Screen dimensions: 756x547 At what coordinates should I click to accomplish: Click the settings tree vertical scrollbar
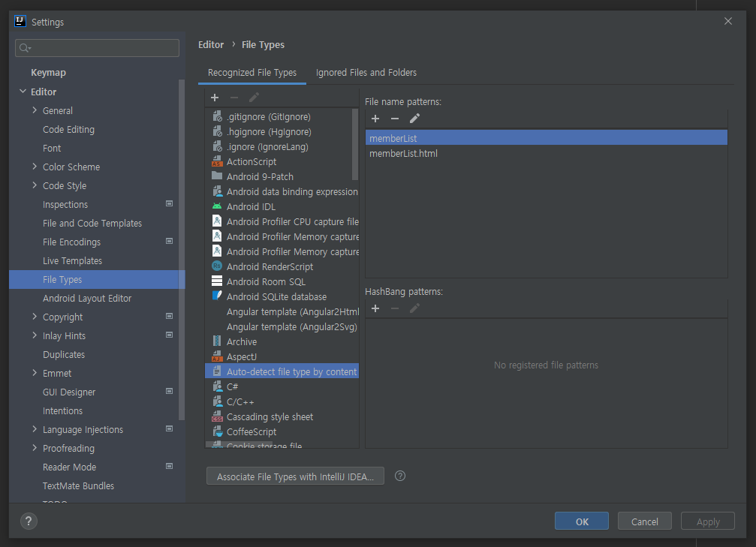tap(182, 250)
